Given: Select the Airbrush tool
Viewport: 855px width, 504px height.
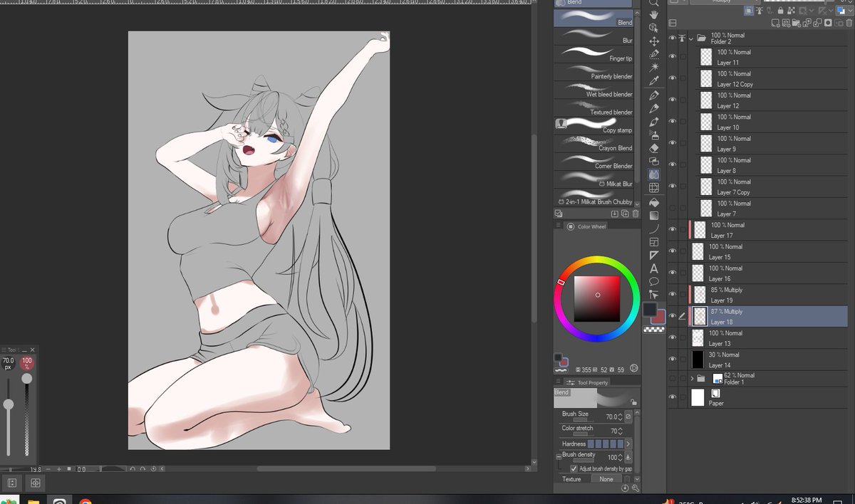Looking at the screenshot, I should click(654, 135).
